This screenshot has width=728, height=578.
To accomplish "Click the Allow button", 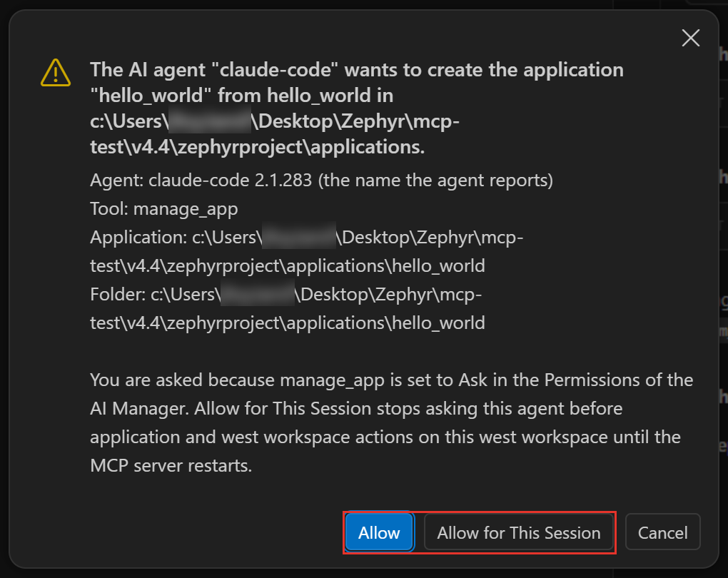I will [x=379, y=532].
